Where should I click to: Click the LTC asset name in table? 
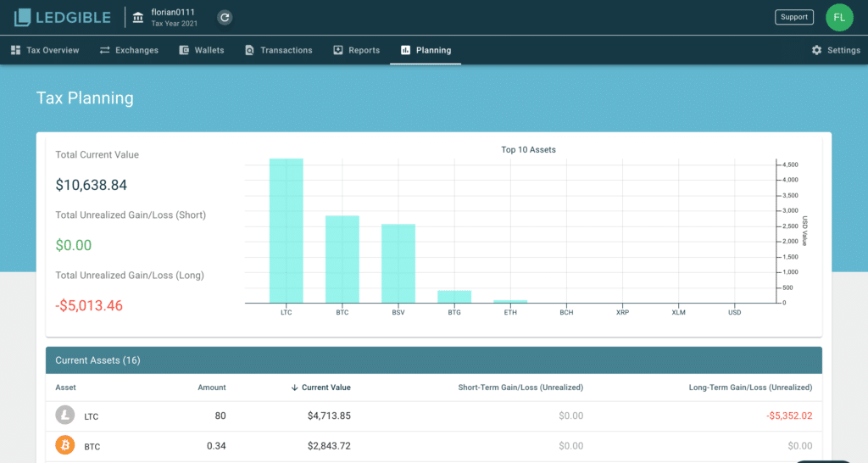pos(92,416)
